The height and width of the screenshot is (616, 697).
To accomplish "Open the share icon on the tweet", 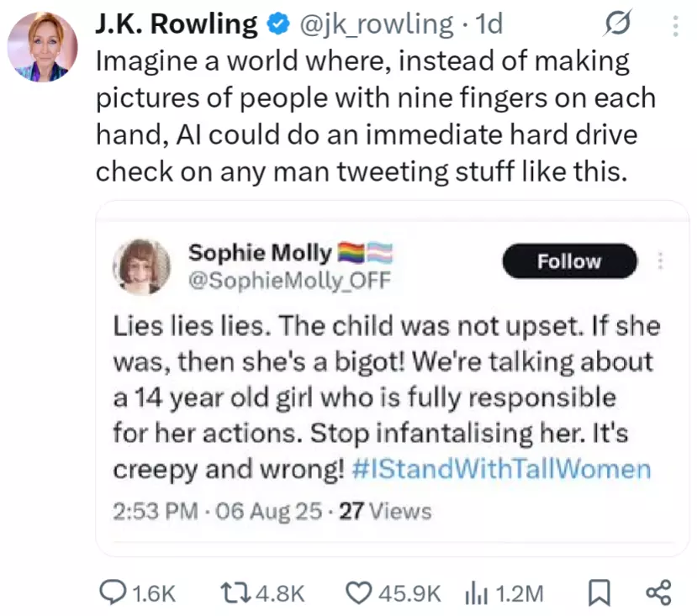I will pyautogui.click(x=657, y=593).
